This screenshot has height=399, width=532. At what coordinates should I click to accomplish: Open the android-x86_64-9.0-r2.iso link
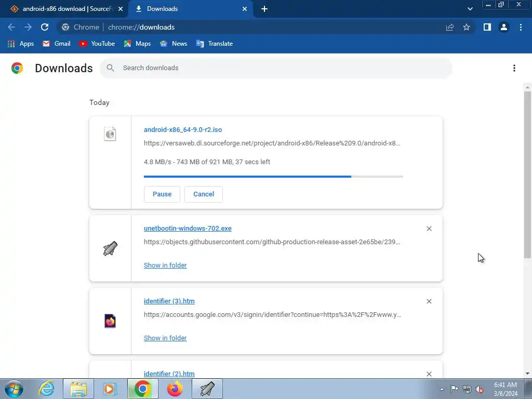[183, 129]
